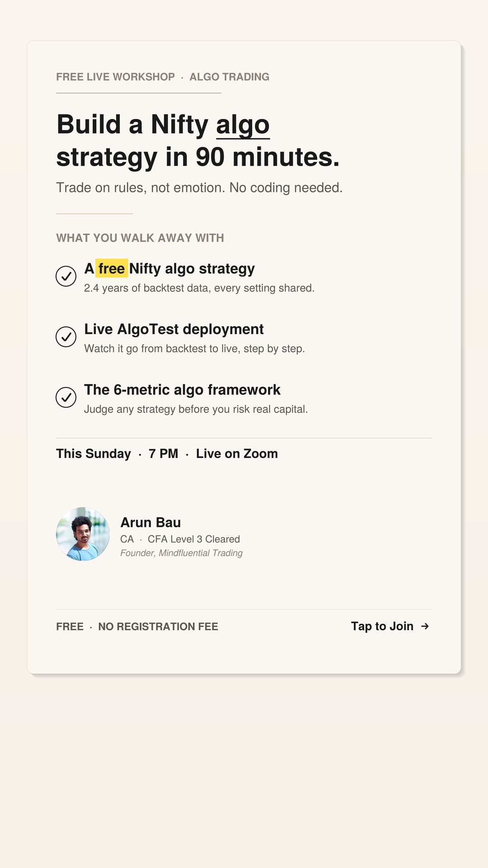Click the arrow icon next to Tap to Join

[425, 626]
